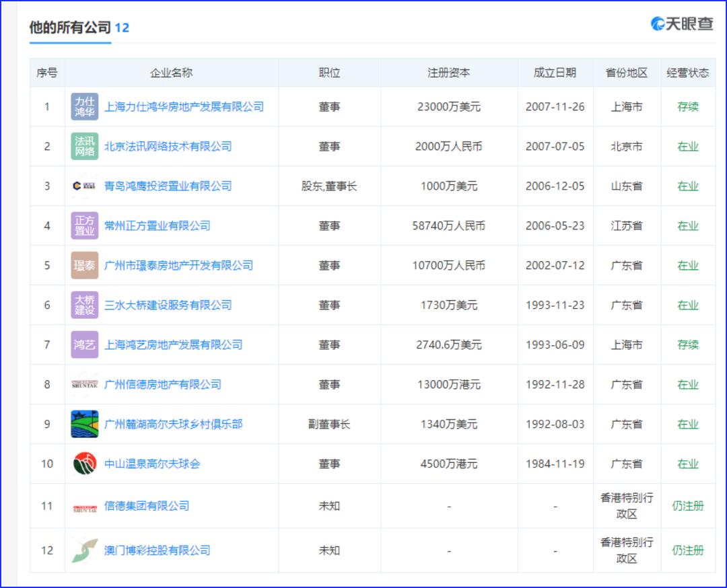
Task: Click the 璟泰 brown logo icon
Action: point(85,266)
